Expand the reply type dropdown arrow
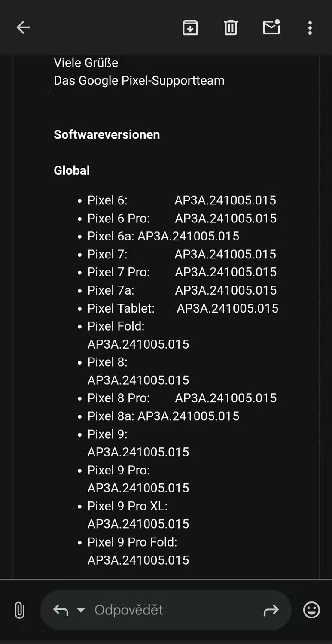This screenshot has width=332, height=644. [81, 610]
